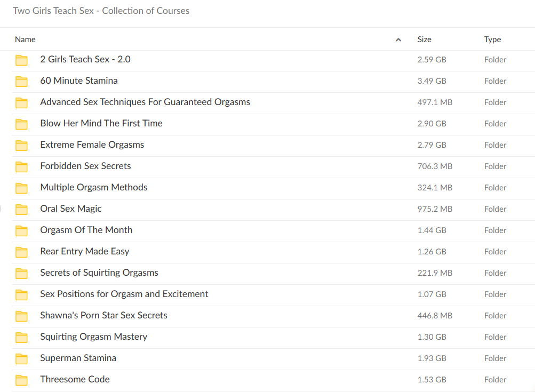Click the folder icon beside Rear Entry Made Easy
Screen dimensions: 535x392
pos(21,252)
